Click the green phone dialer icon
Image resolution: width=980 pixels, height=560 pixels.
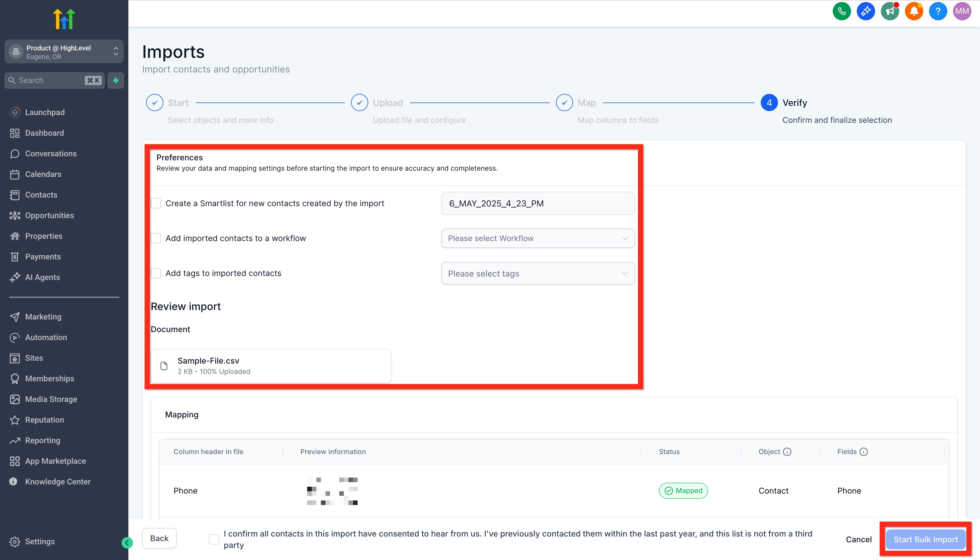pos(841,11)
